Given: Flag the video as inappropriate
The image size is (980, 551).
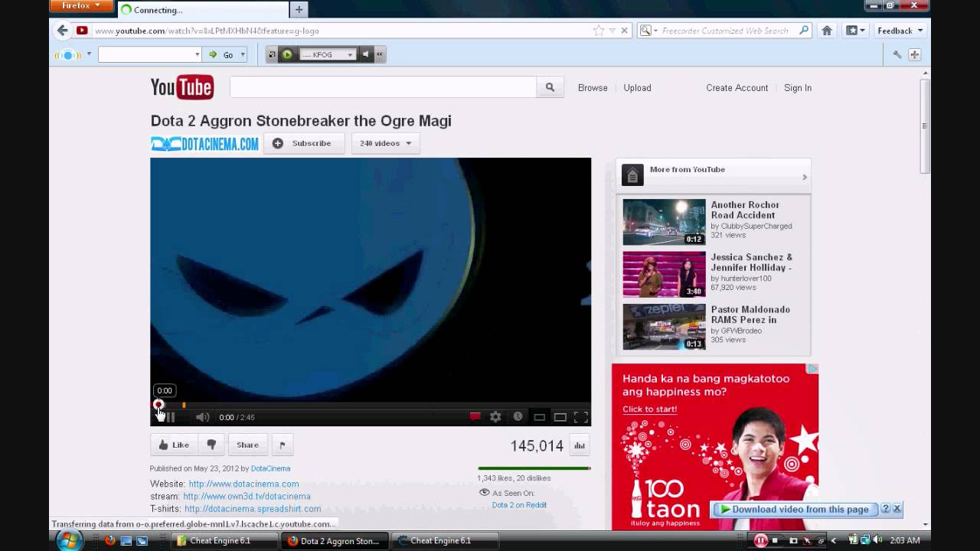Looking at the screenshot, I should tap(282, 445).
